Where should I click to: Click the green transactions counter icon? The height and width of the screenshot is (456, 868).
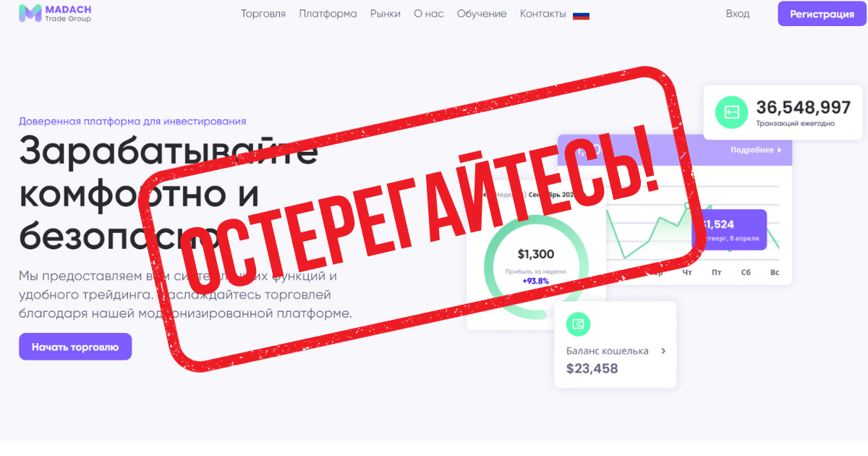pos(731,112)
